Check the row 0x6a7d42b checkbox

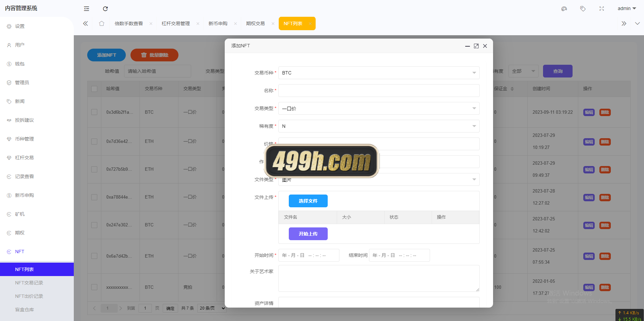coord(94,256)
